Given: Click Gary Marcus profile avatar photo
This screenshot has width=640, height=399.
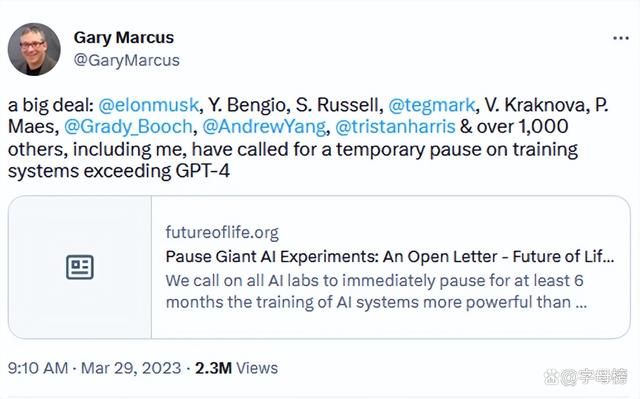Looking at the screenshot, I should (x=34, y=49).
